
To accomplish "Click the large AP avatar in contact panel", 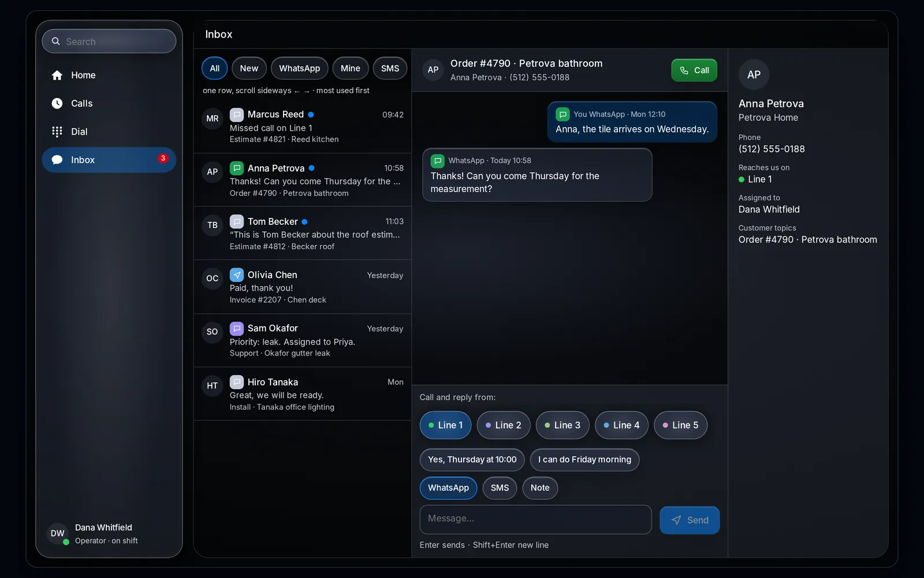I will (x=754, y=75).
